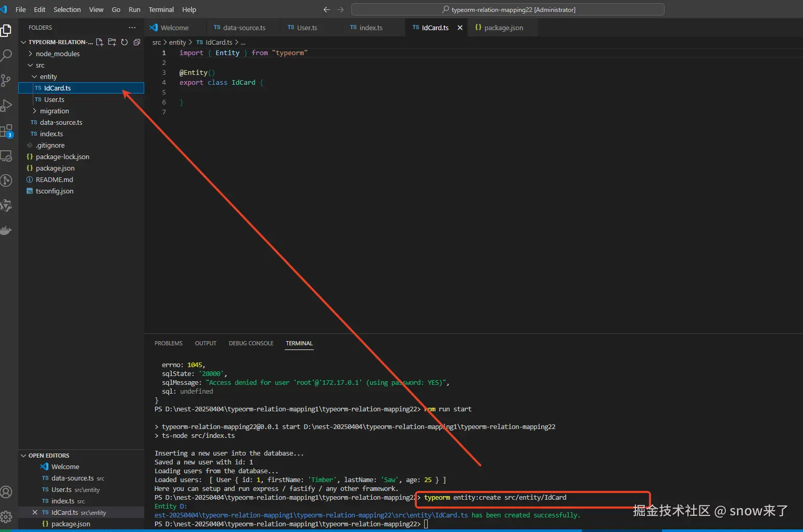Open the Docker view in activity bar

pyautogui.click(x=6, y=230)
